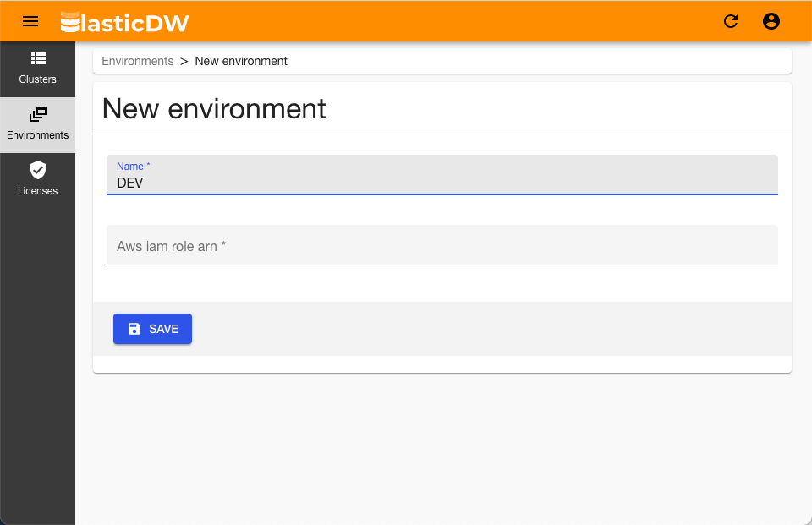
Task: Open the user account profile icon
Action: [771, 21]
